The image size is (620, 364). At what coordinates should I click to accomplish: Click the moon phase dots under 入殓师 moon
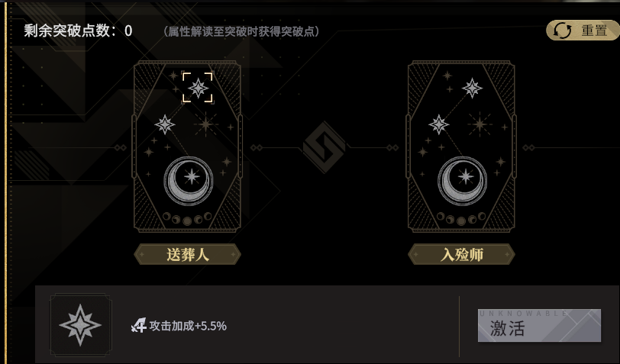coord(461,218)
